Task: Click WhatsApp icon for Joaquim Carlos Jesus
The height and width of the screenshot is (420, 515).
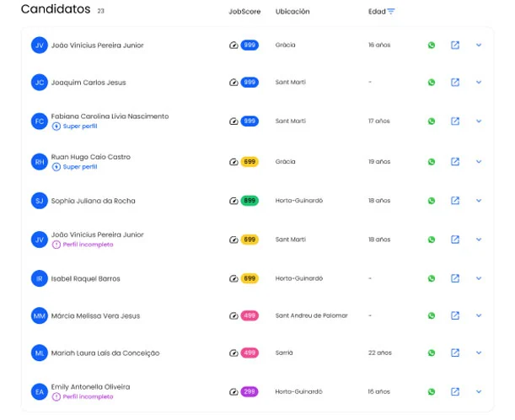Action: click(x=432, y=83)
